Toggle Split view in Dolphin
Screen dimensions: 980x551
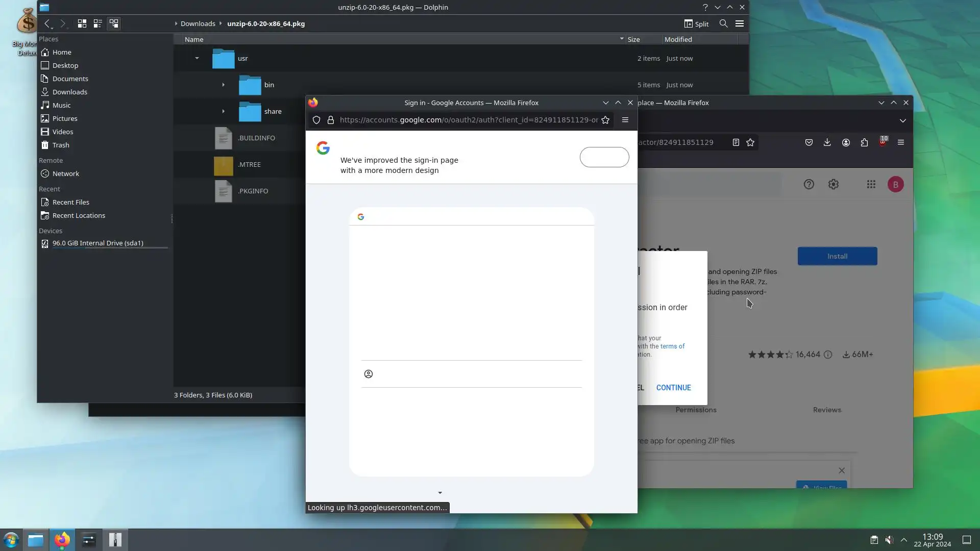696,23
